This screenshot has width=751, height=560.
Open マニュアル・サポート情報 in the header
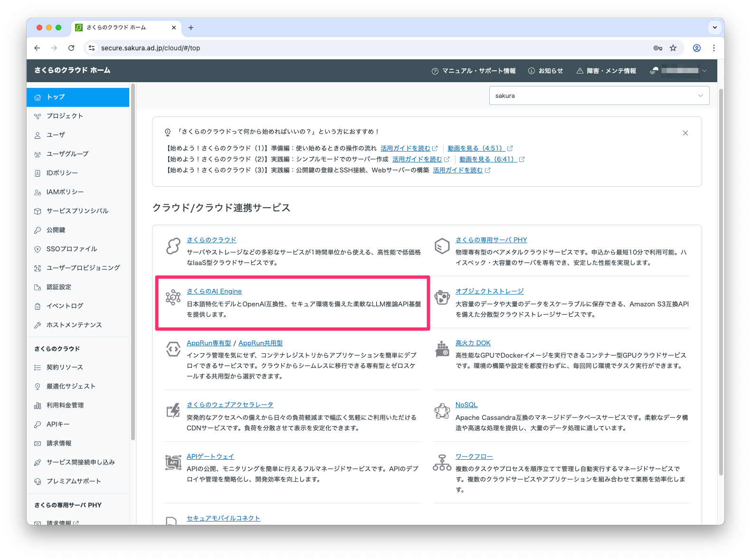[x=474, y=71]
